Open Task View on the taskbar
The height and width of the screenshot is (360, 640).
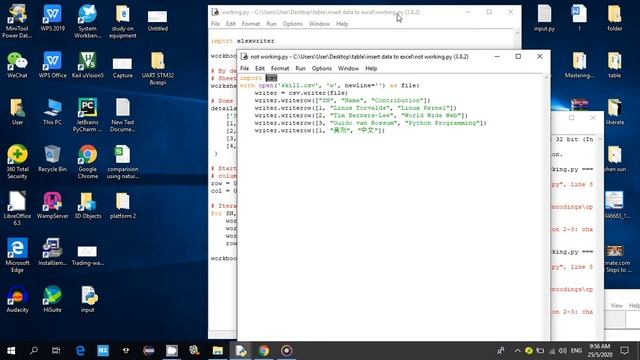point(56,351)
